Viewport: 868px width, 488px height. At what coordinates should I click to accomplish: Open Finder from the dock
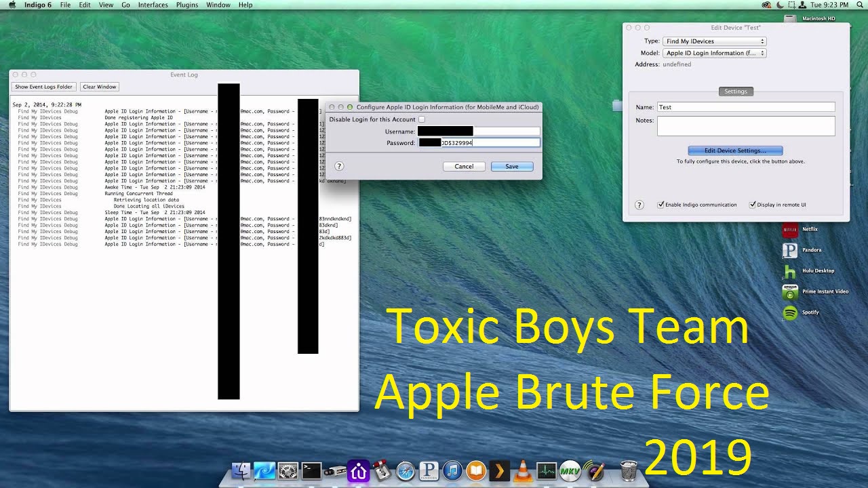[x=241, y=470]
